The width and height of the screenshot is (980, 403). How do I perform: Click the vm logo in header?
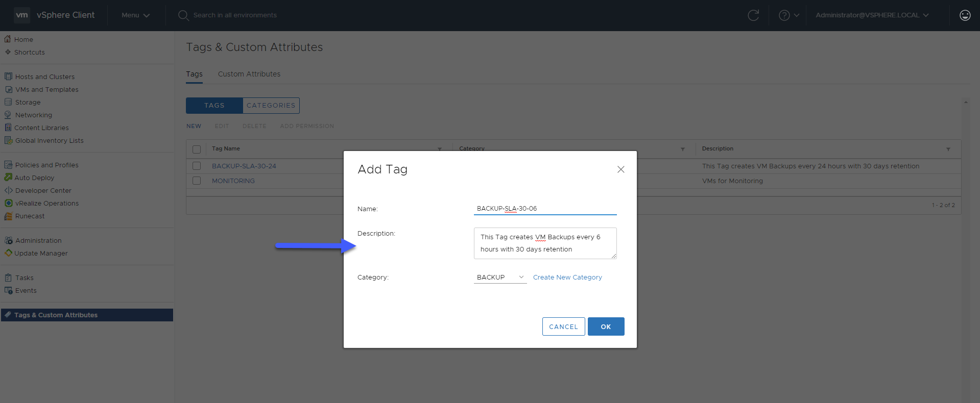tap(22, 15)
